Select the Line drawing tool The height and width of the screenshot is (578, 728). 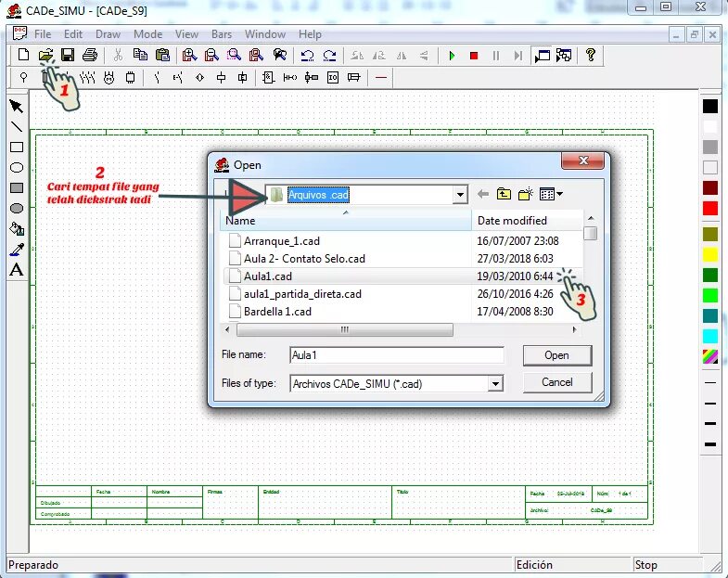click(x=17, y=127)
